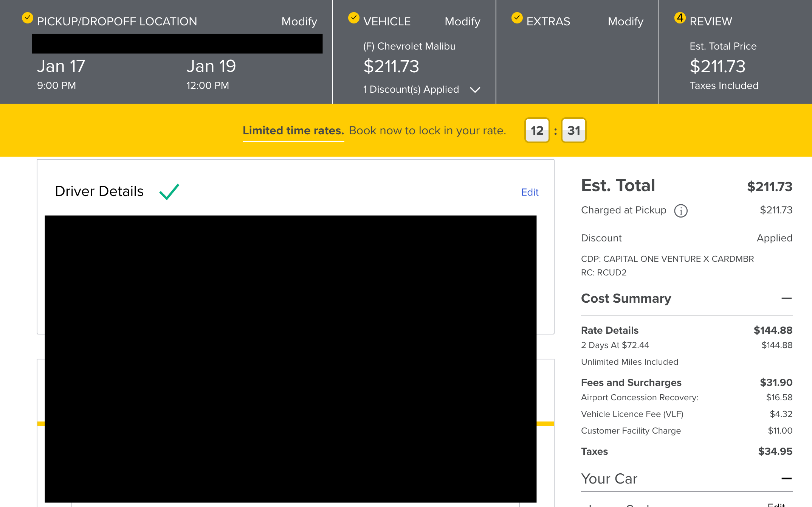Screen dimensions: 812x507
Task: Click the Vehicle step checkmark icon
Action: tap(354, 18)
